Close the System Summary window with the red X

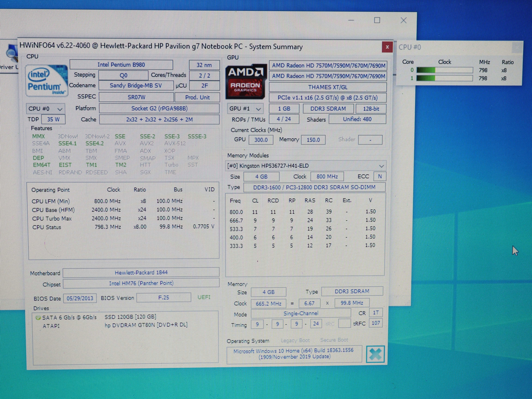point(387,47)
